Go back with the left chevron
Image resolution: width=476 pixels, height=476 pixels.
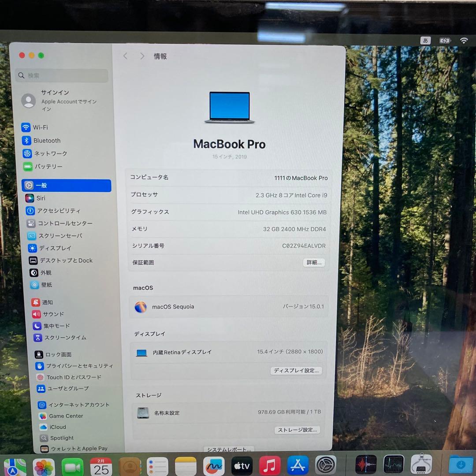click(x=125, y=56)
